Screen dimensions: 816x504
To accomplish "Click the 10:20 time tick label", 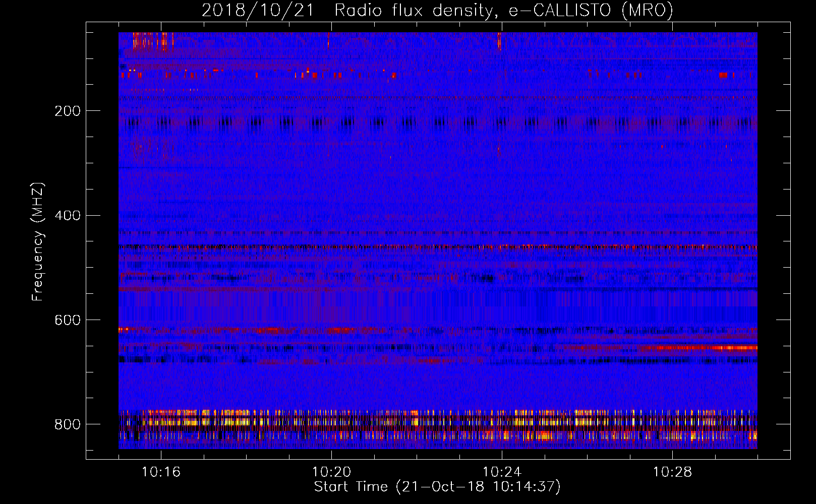I will (x=331, y=472).
